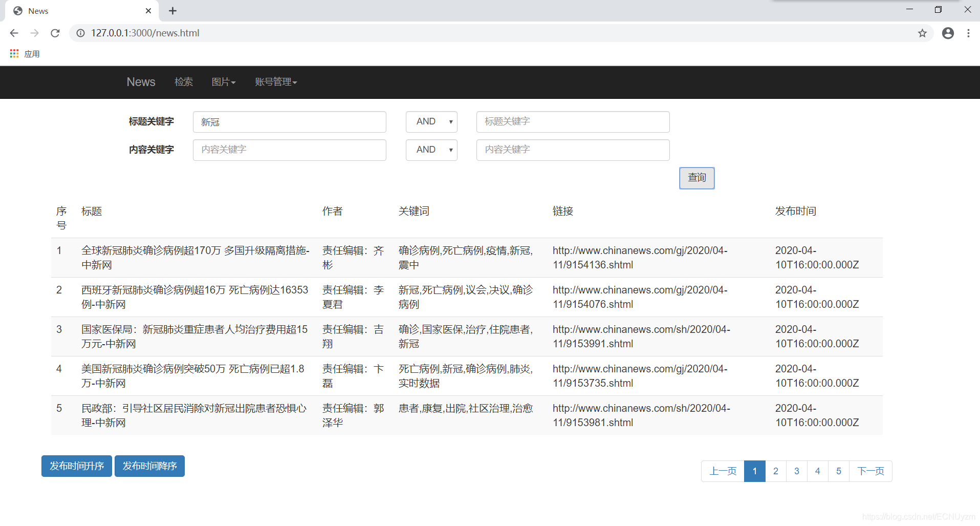Select pagination page 4
980x526 pixels.
click(818, 471)
